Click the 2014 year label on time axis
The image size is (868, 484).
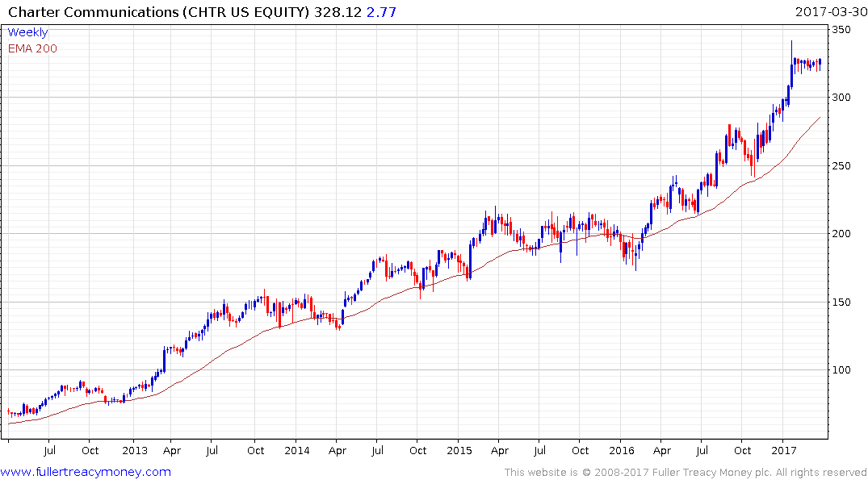(296, 450)
